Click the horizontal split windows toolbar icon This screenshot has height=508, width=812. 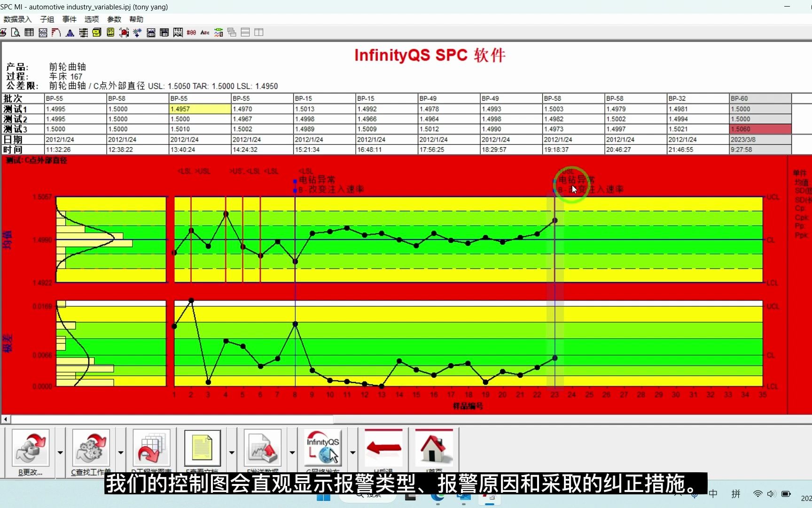(245, 32)
